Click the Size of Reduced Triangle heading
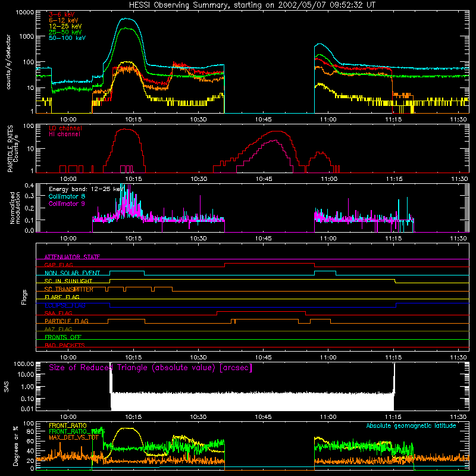476x476 pixels. pyautogui.click(x=151, y=368)
